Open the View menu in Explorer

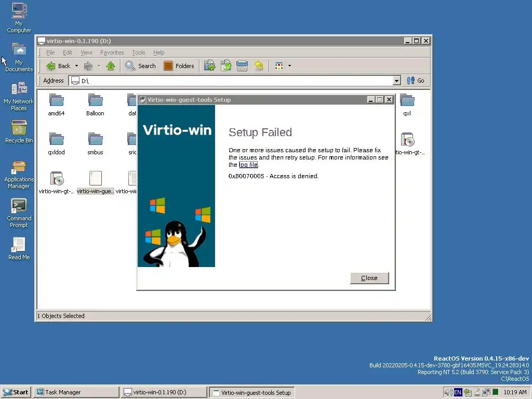86,52
